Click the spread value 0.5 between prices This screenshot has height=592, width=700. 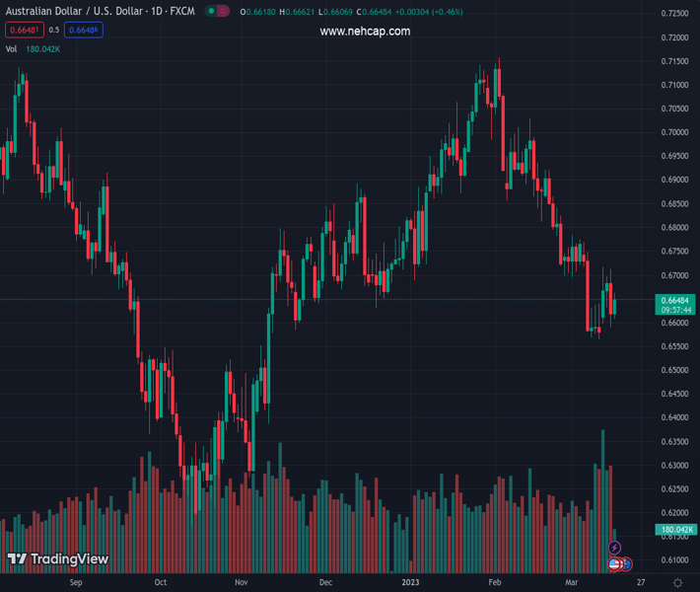54,30
